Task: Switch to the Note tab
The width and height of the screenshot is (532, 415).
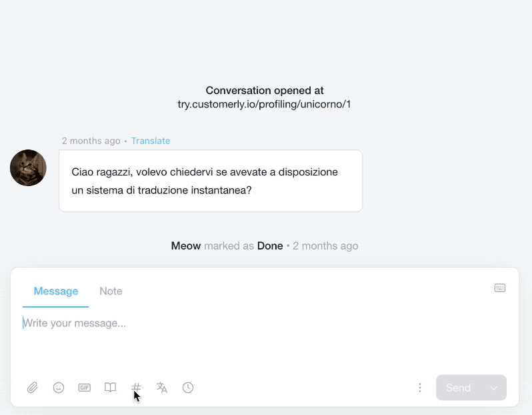Action: pos(111,291)
